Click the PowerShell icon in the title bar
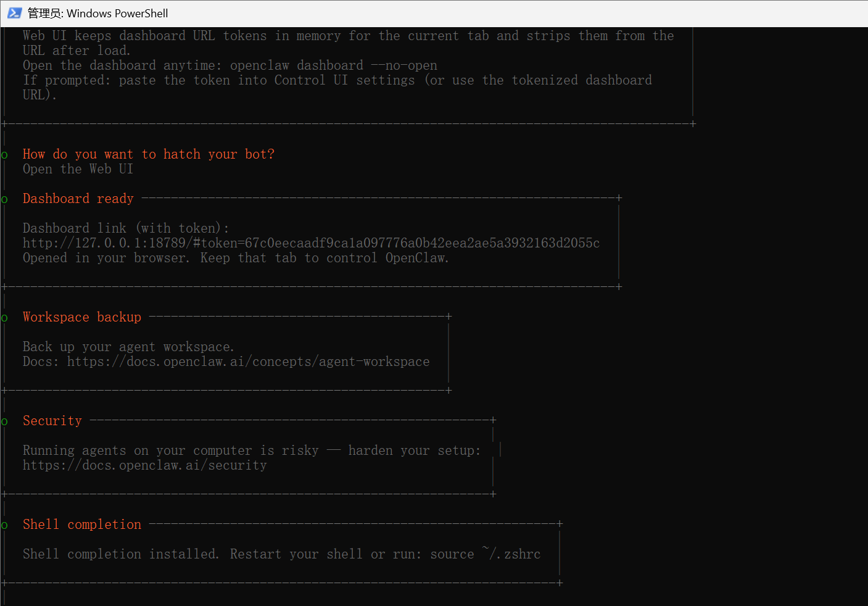The height and width of the screenshot is (606, 868). [x=14, y=13]
